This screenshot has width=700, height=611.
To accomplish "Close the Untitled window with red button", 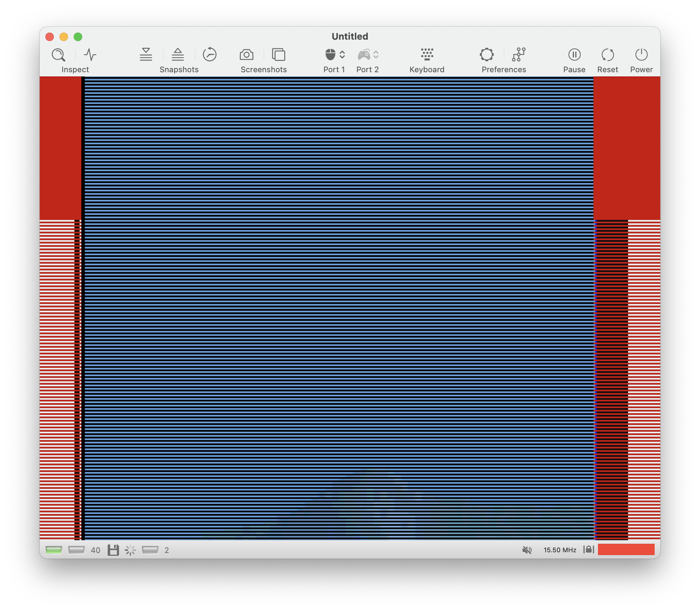I will pyautogui.click(x=50, y=36).
